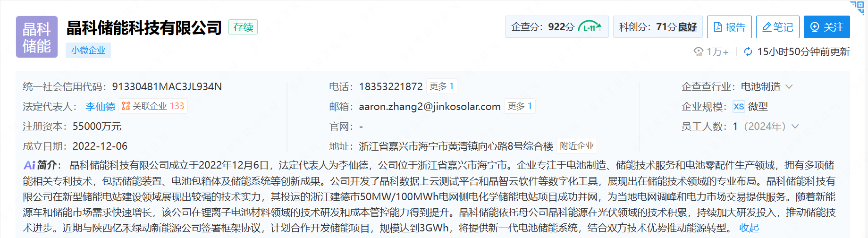The image size is (868, 238).
Task: Click the XS enterprise scale badge
Action: (x=739, y=107)
